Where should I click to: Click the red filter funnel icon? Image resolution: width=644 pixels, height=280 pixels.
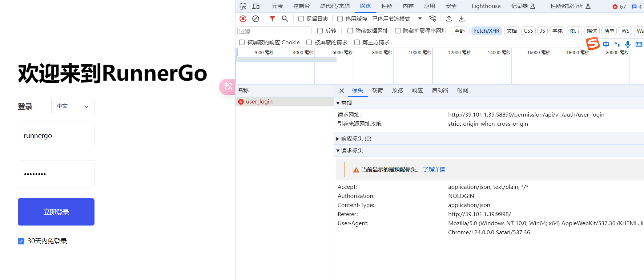pyautogui.click(x=272, y=19)
